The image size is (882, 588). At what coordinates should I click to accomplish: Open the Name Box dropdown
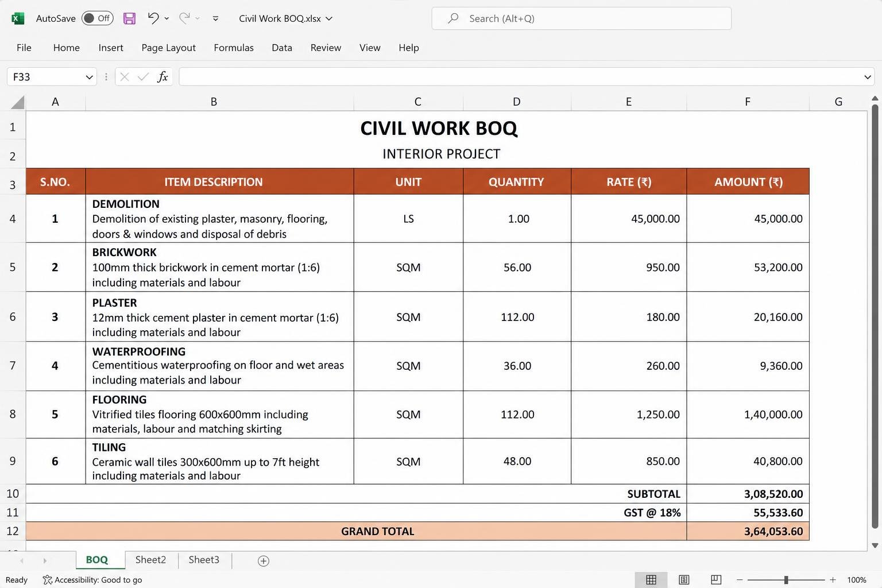(x=89, y=77)
